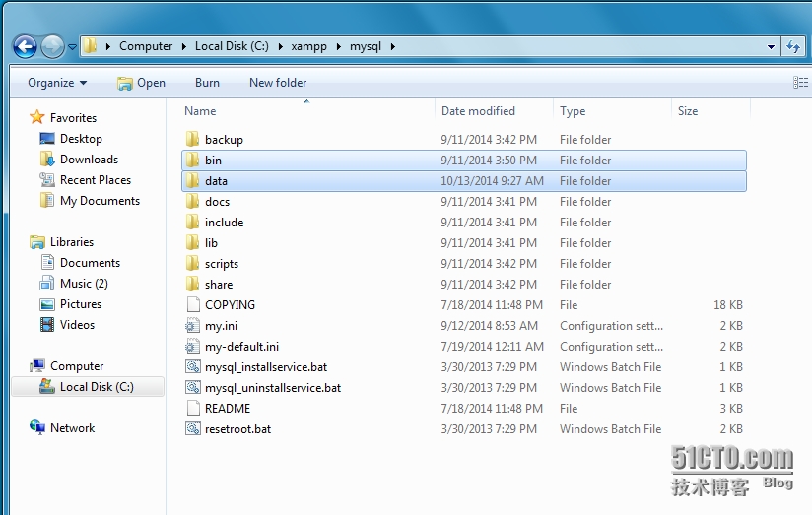This screenshot has height=515, width=812.
Task: Select Favorites star in navigation pane
Action: pos(36,117)
